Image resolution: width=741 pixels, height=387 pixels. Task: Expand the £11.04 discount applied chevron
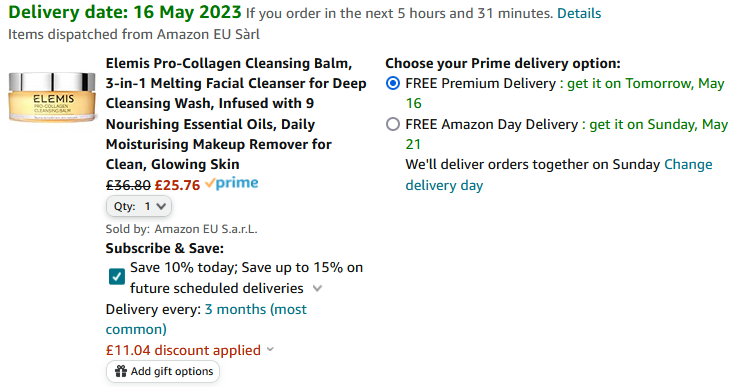pos(270,350)
